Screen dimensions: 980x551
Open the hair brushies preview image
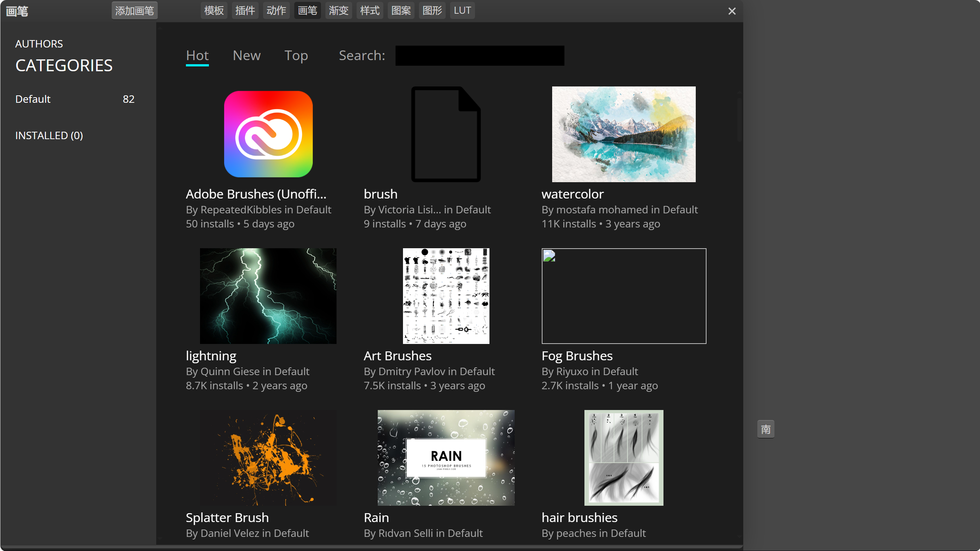click(x=623, y=457)
